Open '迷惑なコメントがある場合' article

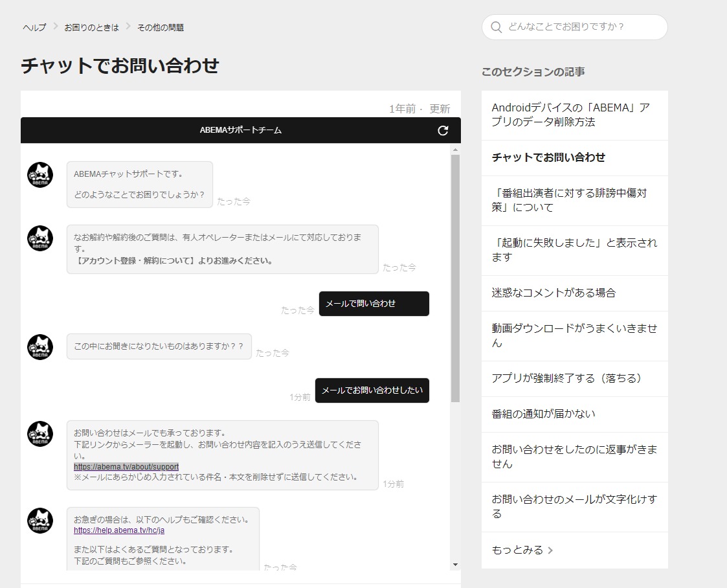[x=574, y=293]
